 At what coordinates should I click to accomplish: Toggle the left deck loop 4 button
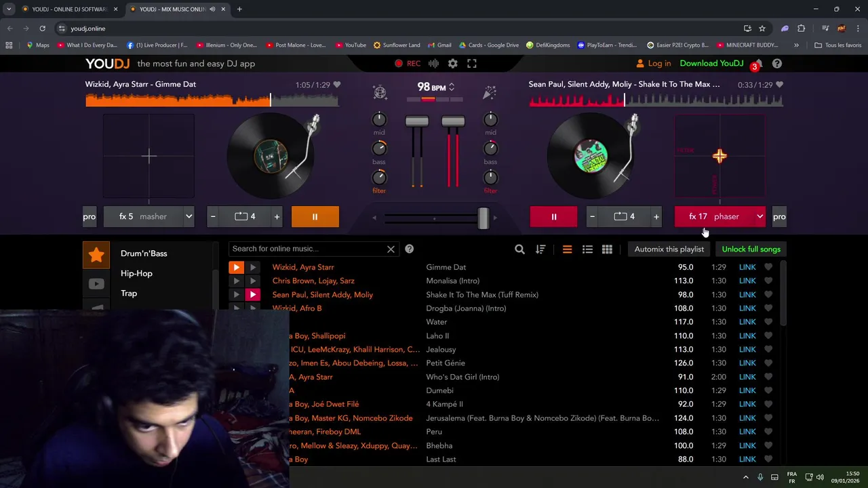pos(245,216)
